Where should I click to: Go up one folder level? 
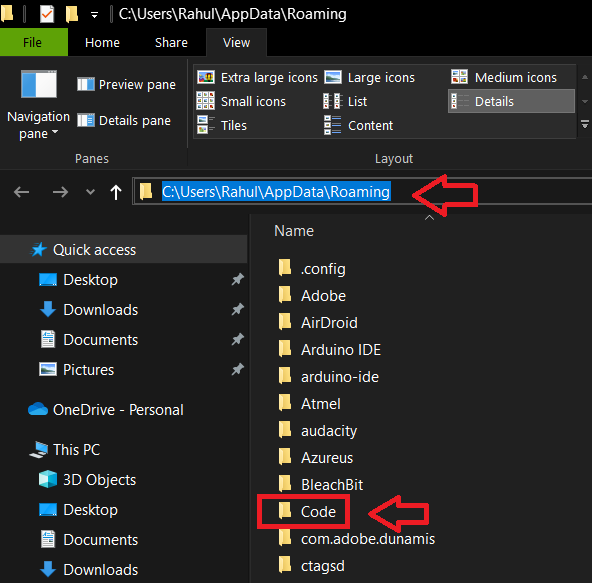pyautogui.click(x=116, y=192)
